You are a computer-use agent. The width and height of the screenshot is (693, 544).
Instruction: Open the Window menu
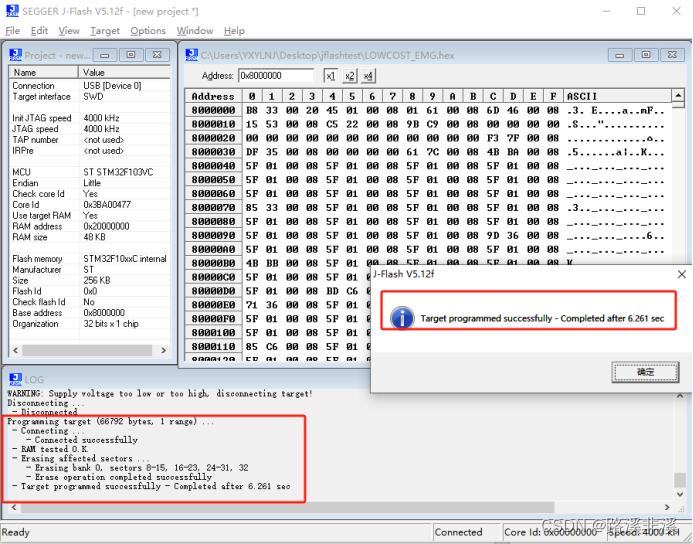click(x=194, y=30)
